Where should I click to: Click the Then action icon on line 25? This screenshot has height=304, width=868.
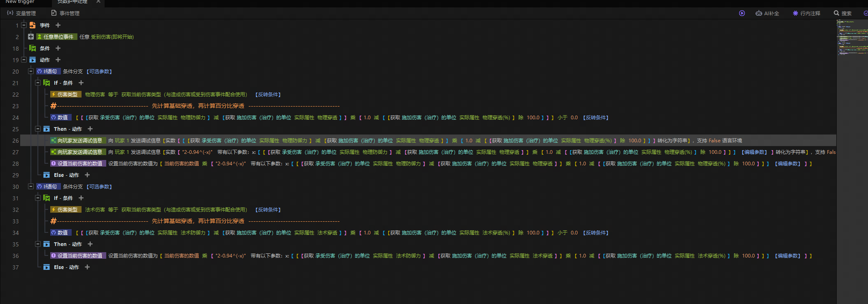47,129
